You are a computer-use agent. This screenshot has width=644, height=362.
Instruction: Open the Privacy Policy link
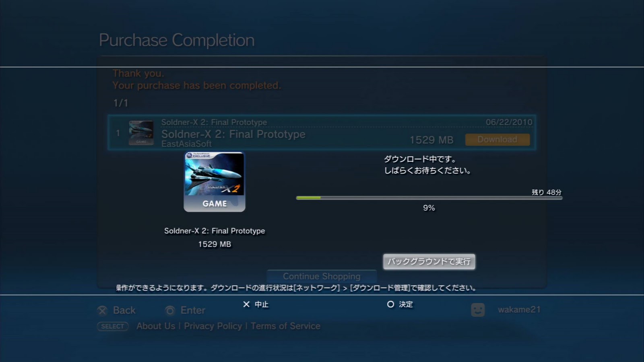[213, 326]
